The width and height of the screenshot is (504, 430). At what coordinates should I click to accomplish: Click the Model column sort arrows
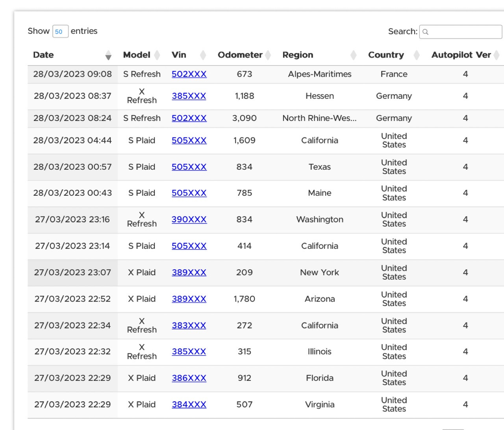point(157,55)
